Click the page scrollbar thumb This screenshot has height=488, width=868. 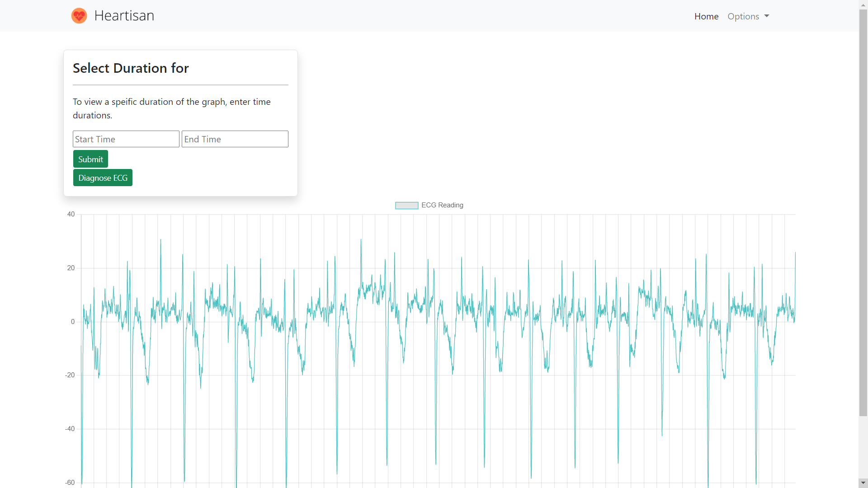(x=863, y=212)
